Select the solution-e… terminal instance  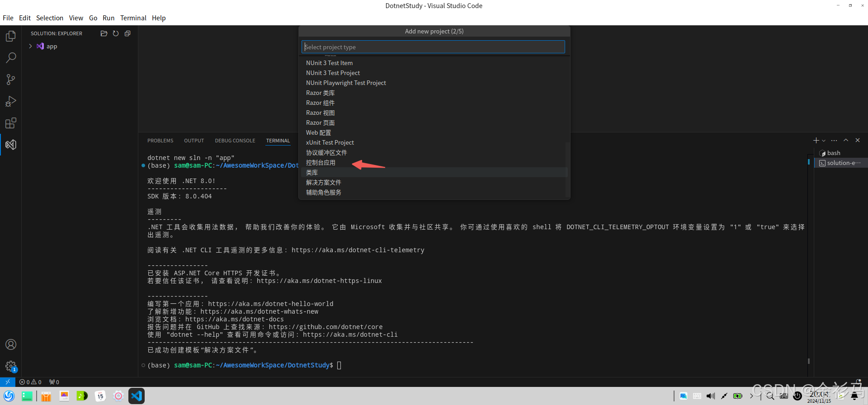[x=841, y=163]
